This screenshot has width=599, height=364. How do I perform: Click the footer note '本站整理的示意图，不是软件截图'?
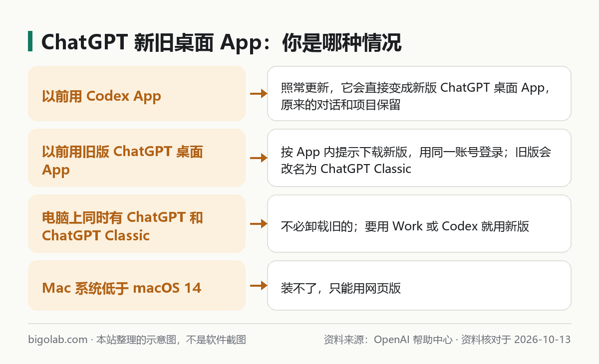coord(171,340)
